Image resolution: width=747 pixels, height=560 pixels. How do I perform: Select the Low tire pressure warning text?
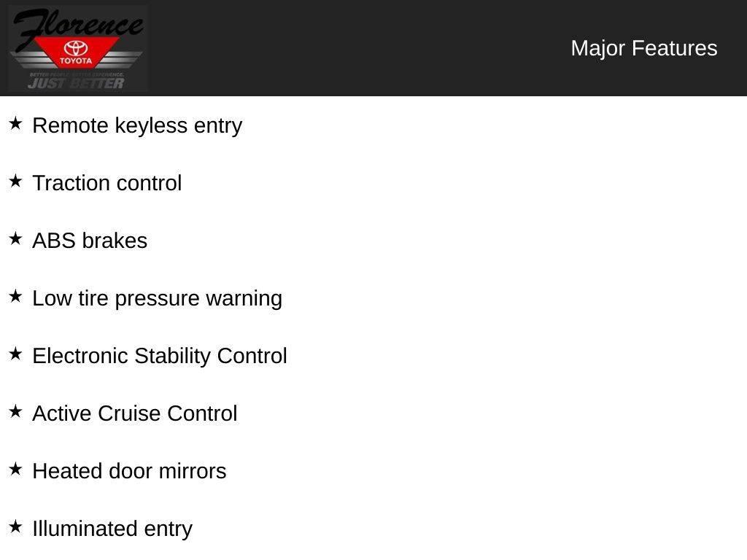tap(157, 298)
